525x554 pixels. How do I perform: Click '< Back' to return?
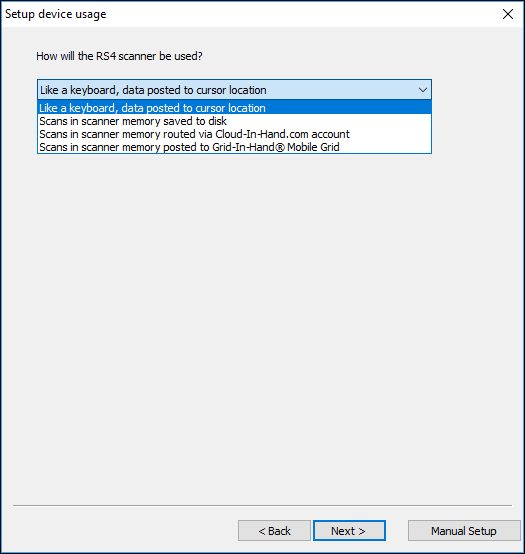[x=274, y=531]
